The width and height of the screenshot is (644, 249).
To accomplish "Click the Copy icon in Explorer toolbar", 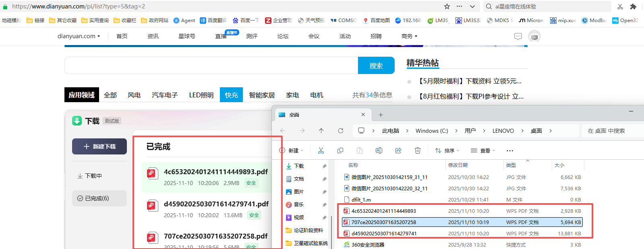I will coord(340,150).
